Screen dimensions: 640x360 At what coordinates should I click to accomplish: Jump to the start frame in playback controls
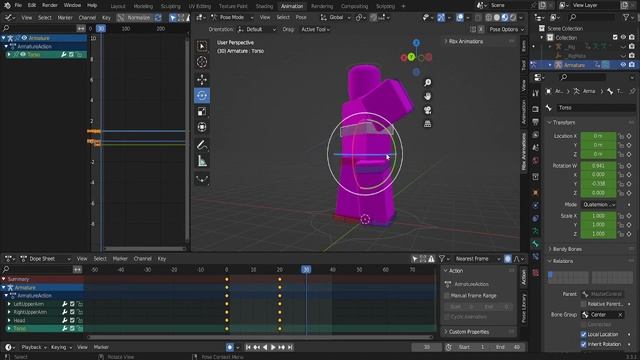point(248,347)
